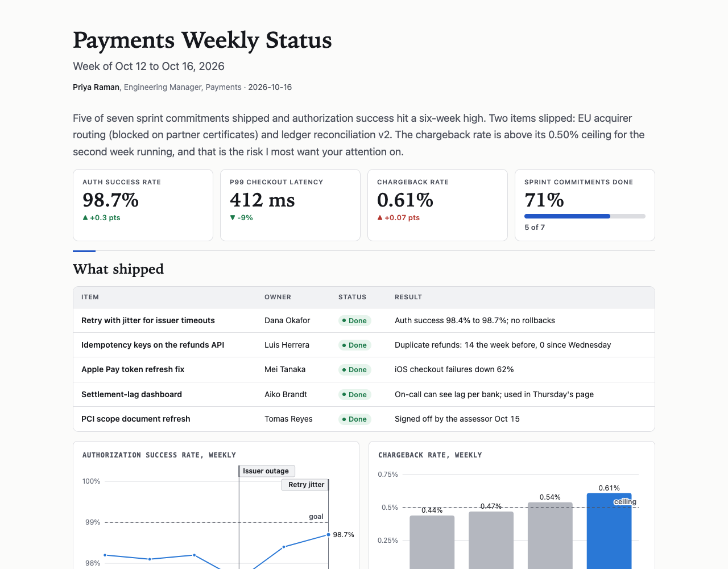Click owner Tomas Reyes
The image size is (728, 569).
click(288, 419)
